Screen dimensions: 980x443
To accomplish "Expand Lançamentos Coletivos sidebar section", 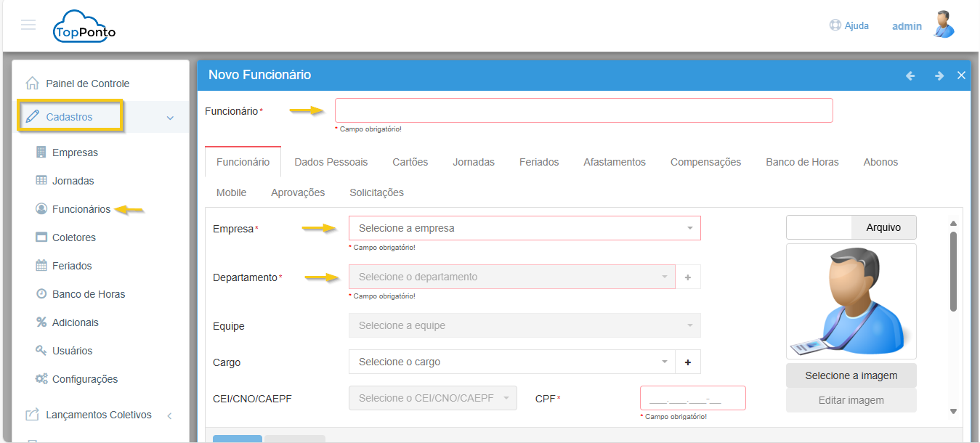I will pyautogui.click(x=169, y=416).
